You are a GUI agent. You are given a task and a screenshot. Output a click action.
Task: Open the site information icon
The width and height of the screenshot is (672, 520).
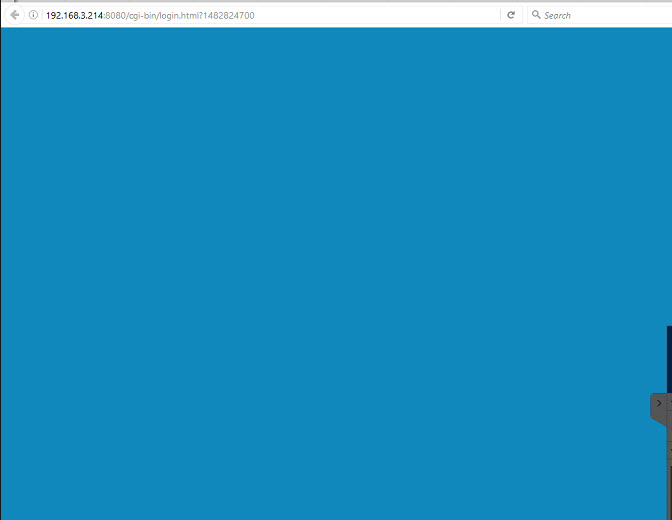pyautogui.click(x=33, y=15)
